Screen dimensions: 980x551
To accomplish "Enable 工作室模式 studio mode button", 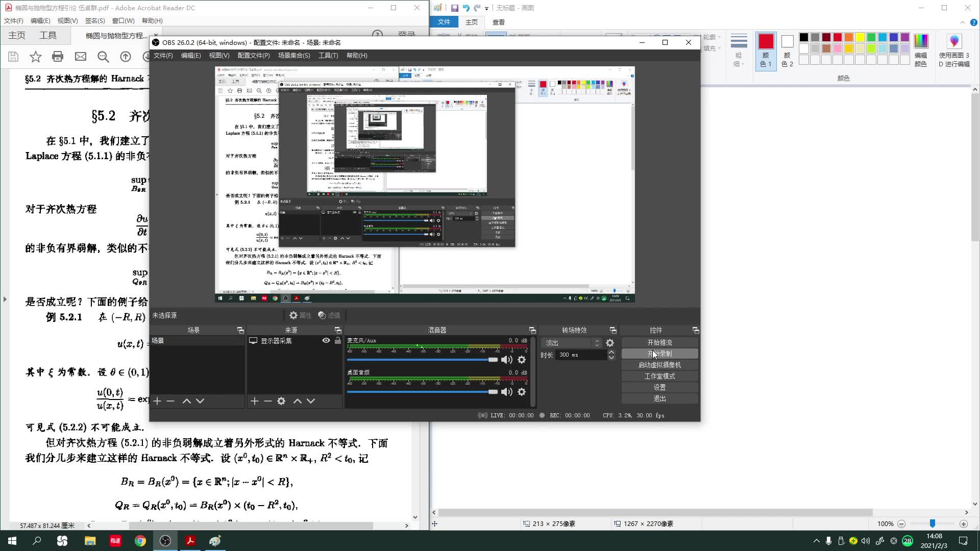I will 659,376.
